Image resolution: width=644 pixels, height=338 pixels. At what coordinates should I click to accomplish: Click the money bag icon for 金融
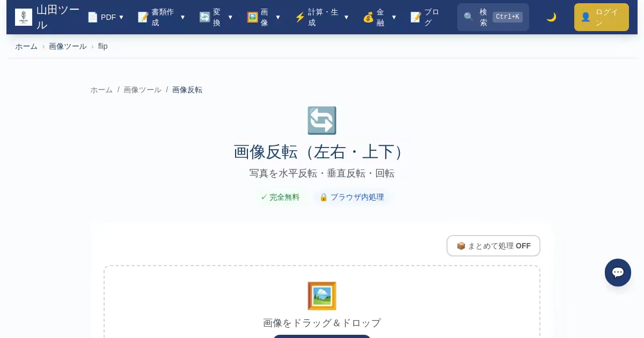(x=368, y=17)
